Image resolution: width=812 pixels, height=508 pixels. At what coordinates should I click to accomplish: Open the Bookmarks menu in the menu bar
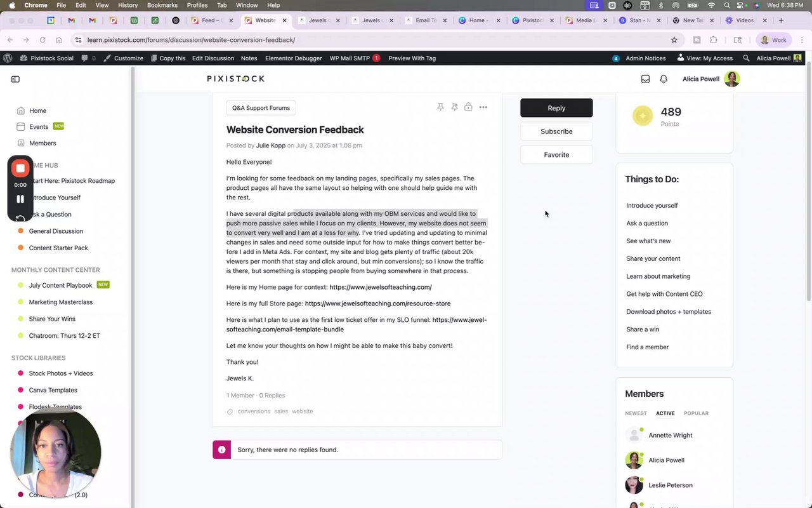(162, 5)
